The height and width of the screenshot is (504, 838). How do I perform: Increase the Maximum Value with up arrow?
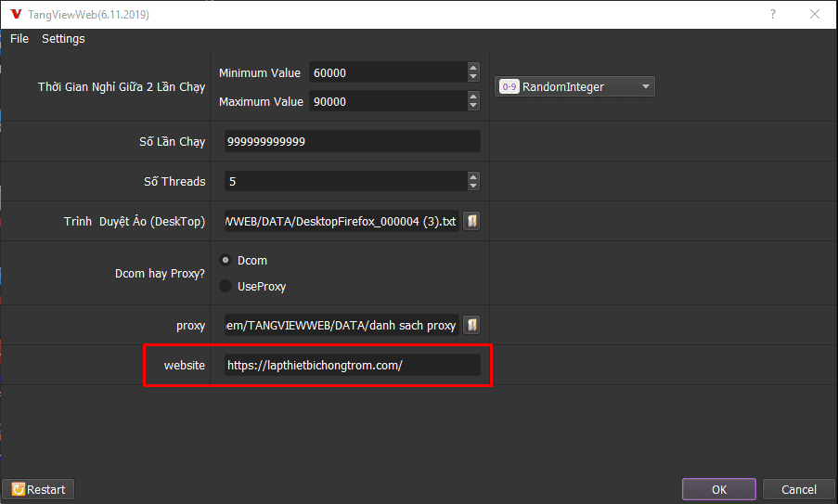point(473,97)
